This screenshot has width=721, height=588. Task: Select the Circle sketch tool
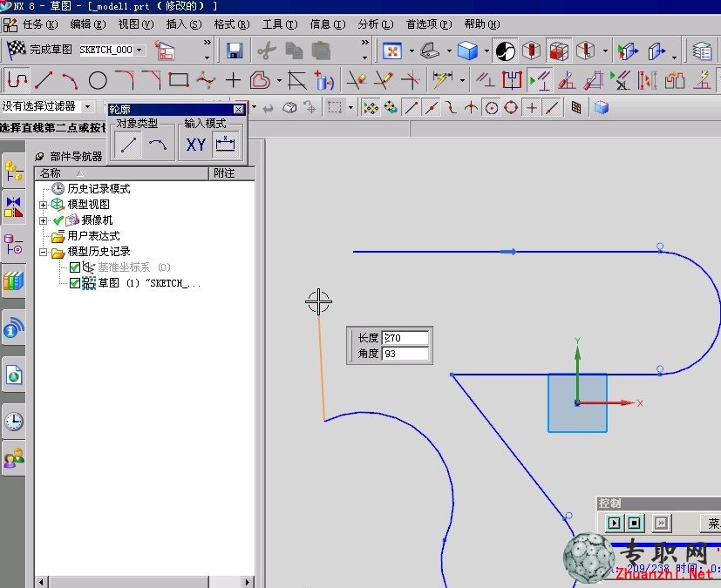click(98, 81)
